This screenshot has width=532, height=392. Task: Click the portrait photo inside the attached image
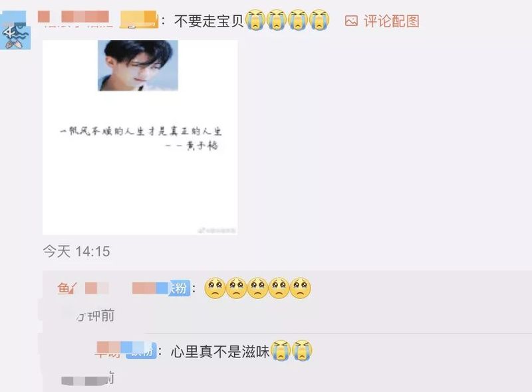coord(138,66)
